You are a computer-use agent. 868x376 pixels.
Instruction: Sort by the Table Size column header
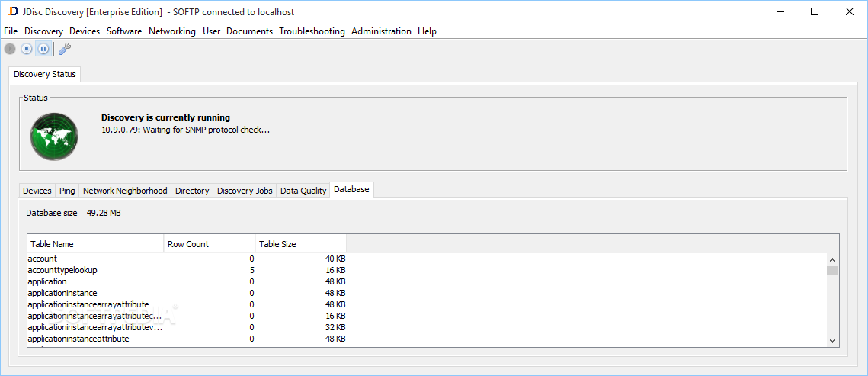click(300, 243)
